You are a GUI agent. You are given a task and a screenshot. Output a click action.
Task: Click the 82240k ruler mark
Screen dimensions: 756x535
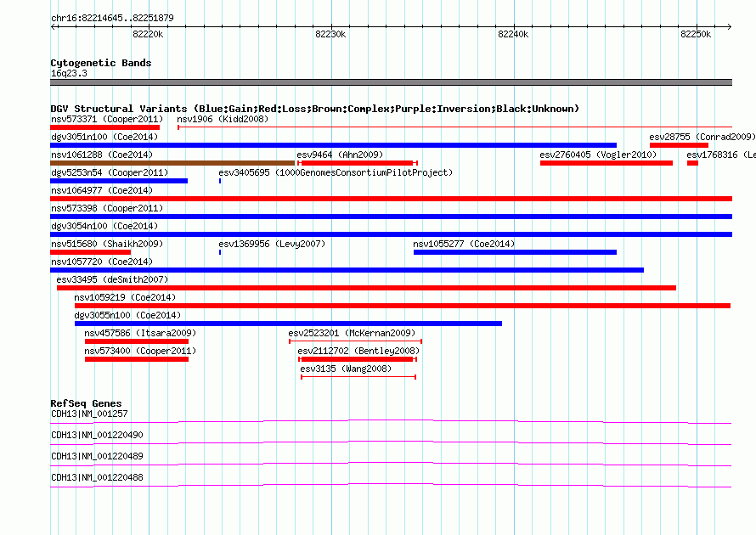pyautogui.click(x=513, y=34)
